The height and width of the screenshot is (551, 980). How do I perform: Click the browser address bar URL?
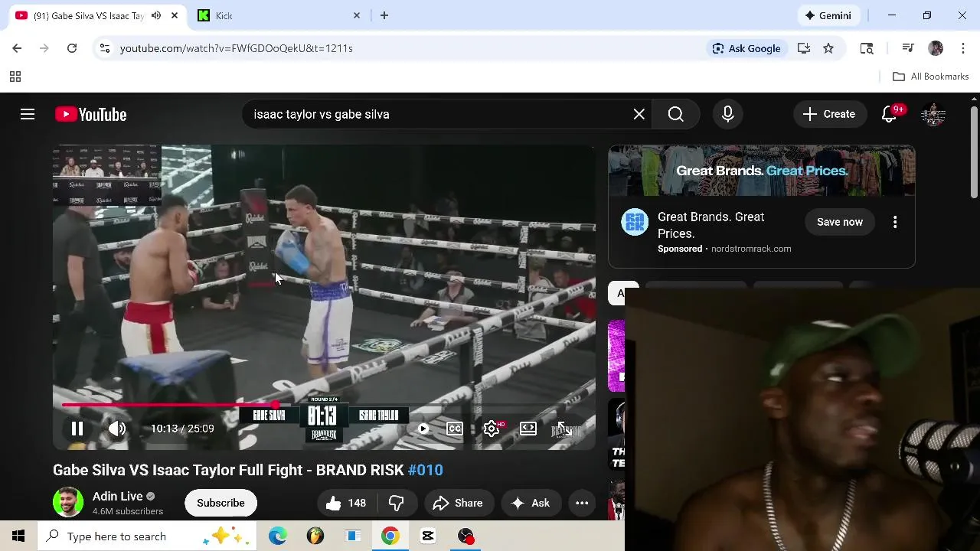click(x=237, y=48)
